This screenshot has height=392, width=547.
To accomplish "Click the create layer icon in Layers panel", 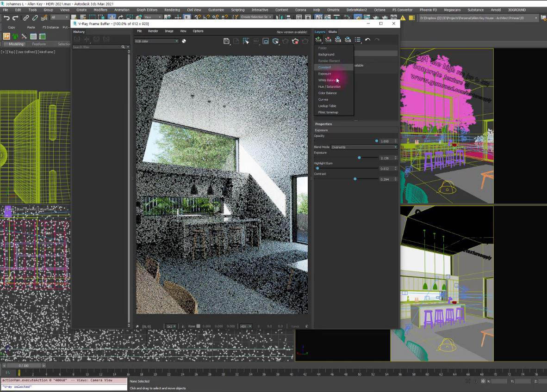I will click(x=318, y=40).
